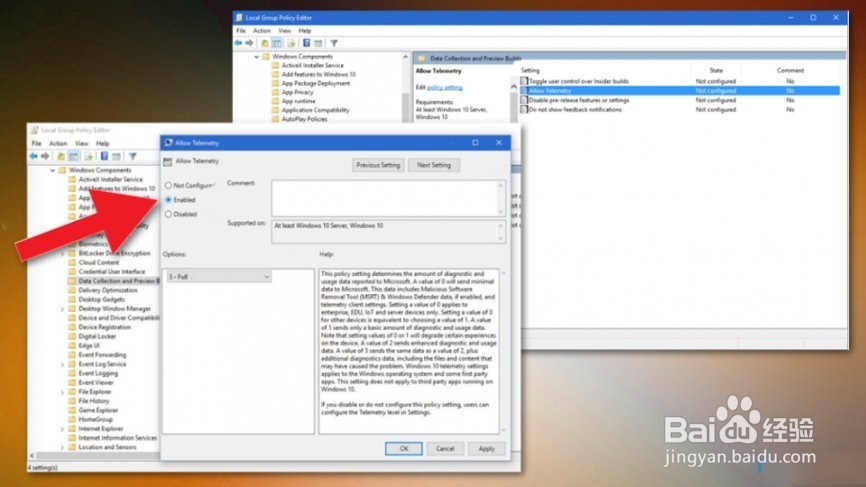Select HomeGroup in lower tree

click(x=96, y=420)
